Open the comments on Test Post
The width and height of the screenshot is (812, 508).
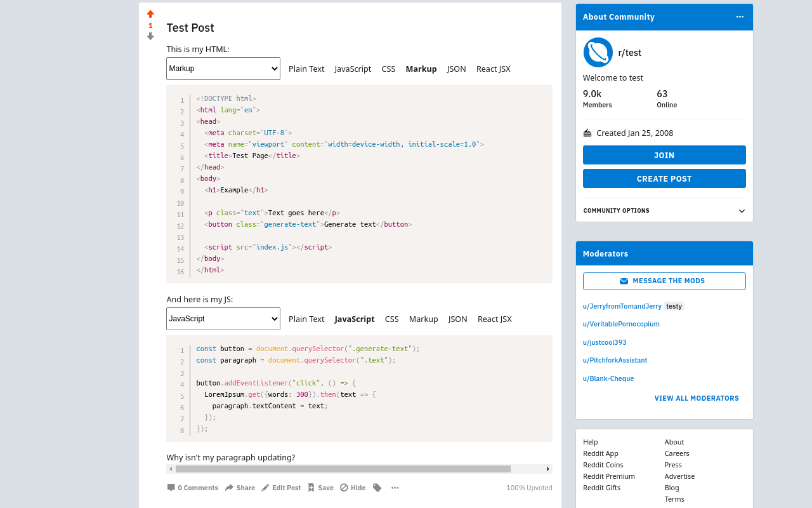192,488
